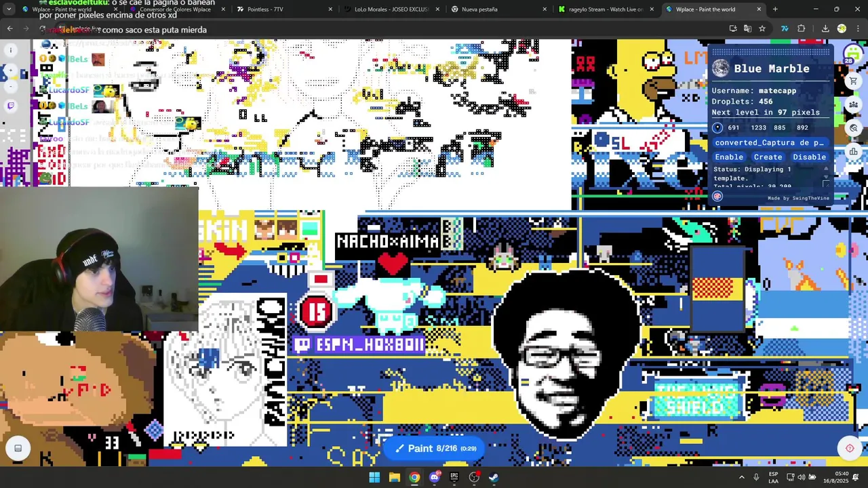The width and height of the screenshot is (868, 488).
Task: Click Blue Marble panel dotted drag handle
Action: (x=770, y=50)
